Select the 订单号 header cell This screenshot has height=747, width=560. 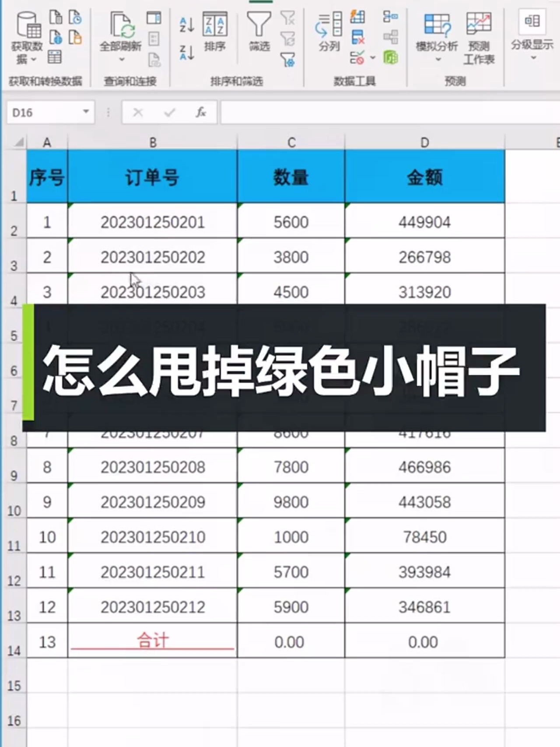(153, 176)
